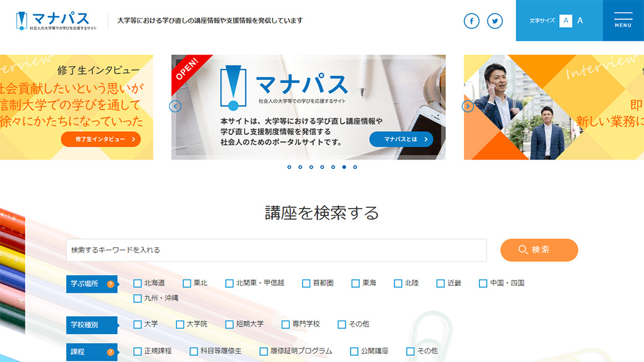Show the previous carousel slide
644x362 pixels.
(175, 106)
